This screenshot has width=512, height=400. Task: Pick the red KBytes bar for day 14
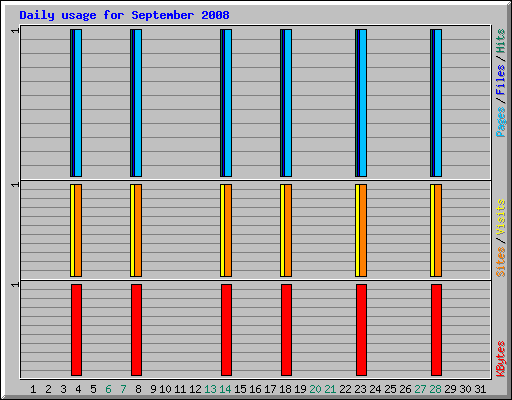click(x=226, y=330)
